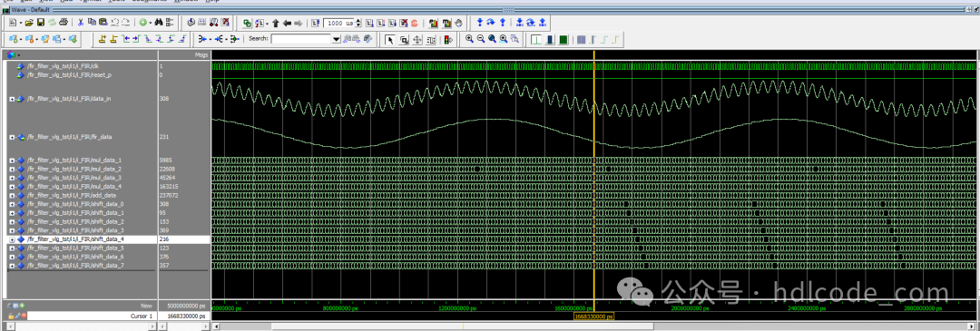Click the Cursor 1 label
The width and height of the screenshot is (980, 331).
(x=142, y=316)
